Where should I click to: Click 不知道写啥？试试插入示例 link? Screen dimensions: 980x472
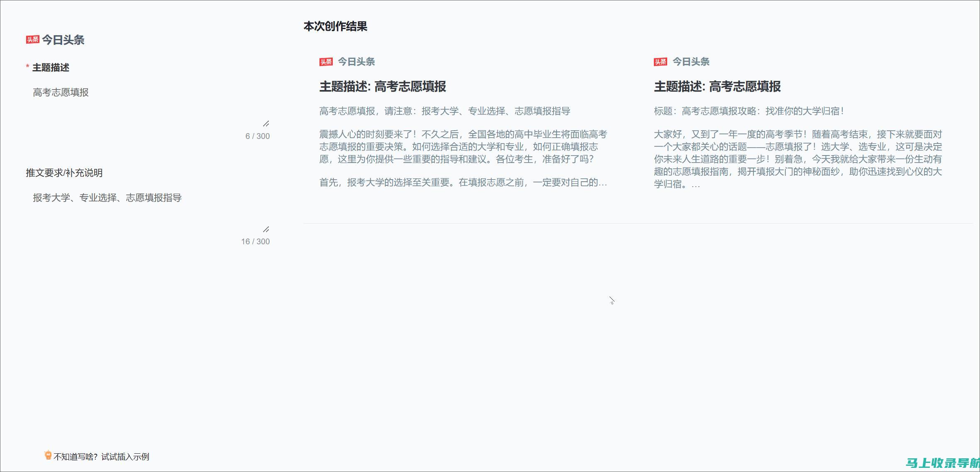click(102, 457)
